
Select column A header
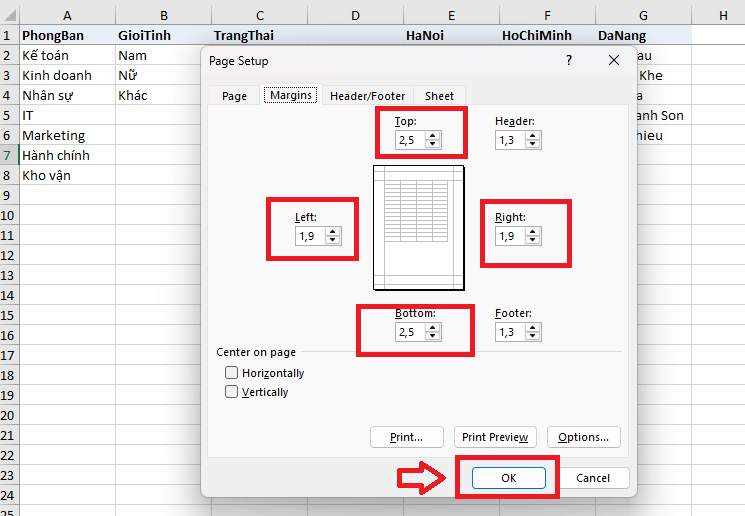coord(67,15)
